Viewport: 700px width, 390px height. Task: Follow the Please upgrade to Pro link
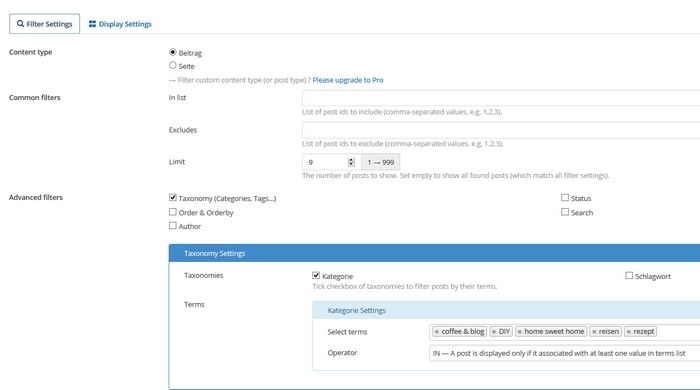pyautogui.click(x=348, y=80)
